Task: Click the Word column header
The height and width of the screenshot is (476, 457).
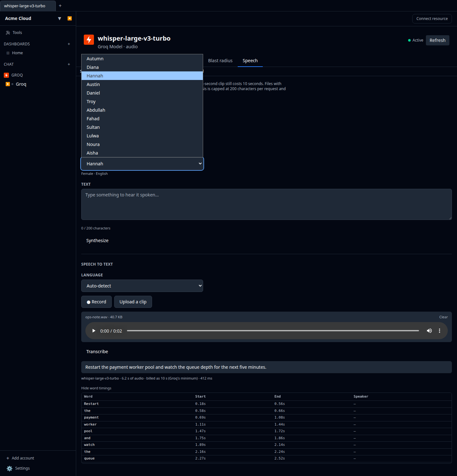Action: click(88, 397)
